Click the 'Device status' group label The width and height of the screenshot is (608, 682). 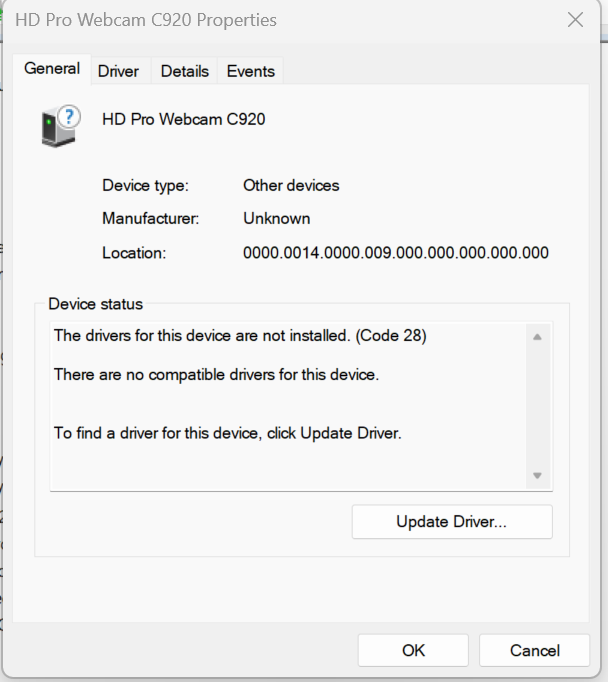coord(95,304)
